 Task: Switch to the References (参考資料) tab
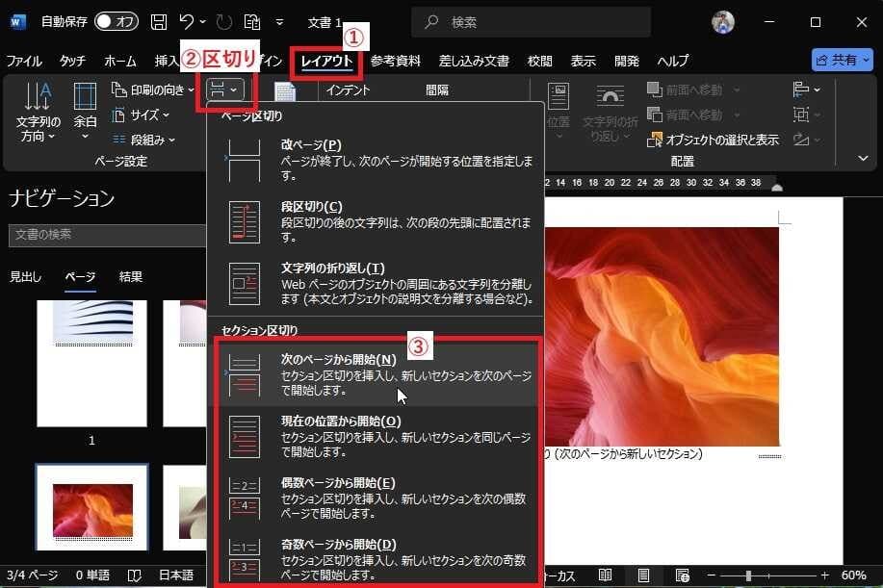click(395, 61)
